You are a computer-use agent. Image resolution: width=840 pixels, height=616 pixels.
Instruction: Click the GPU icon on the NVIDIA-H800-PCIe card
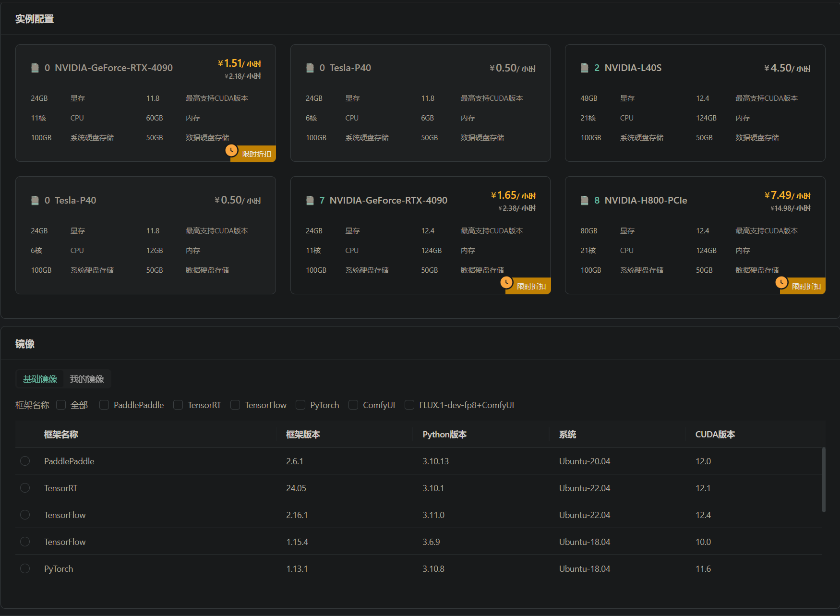(x=585, y=200)
